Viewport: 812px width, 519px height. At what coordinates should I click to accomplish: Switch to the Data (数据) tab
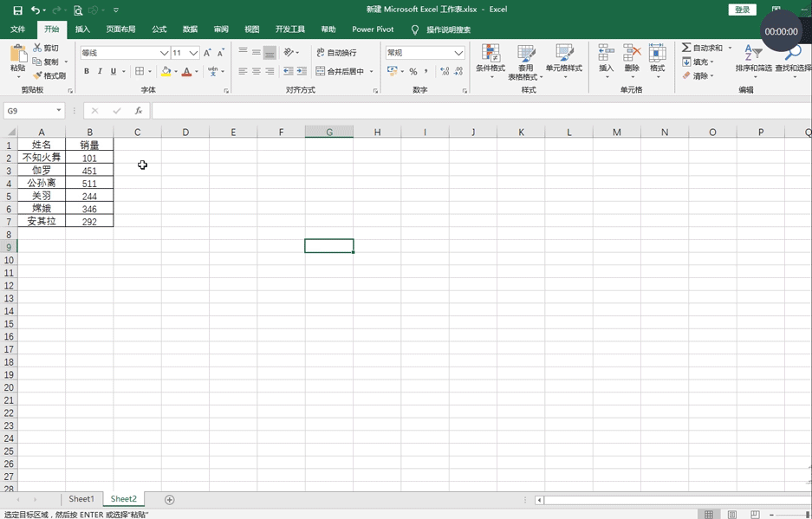[x=190, y=29]
